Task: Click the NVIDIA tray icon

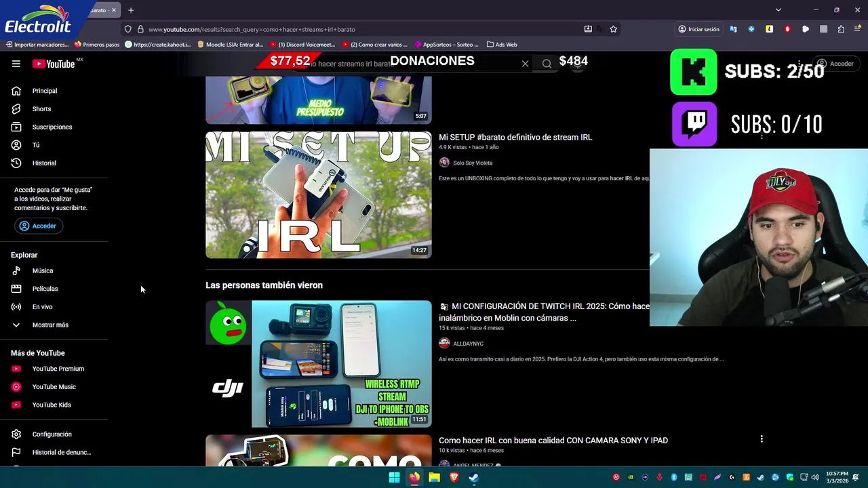Action: (x=631, y=477)
